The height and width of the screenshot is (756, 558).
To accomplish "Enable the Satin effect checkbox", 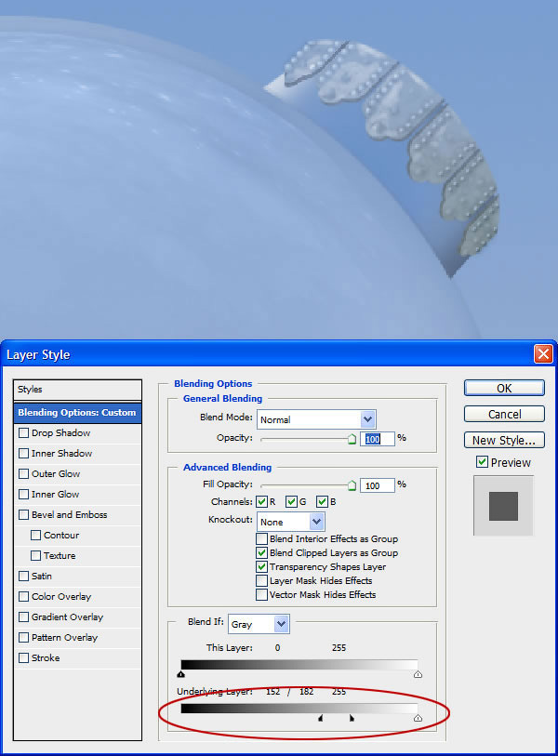I will click(x=23, y=577).
